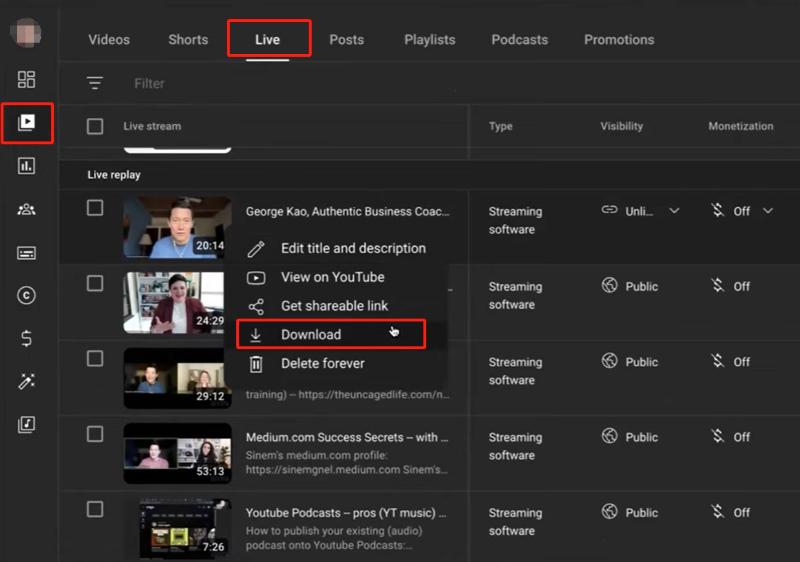
Task: Toggle the select-all checkbox in the header
Action: pyautogui.click(x=95, y=126)
